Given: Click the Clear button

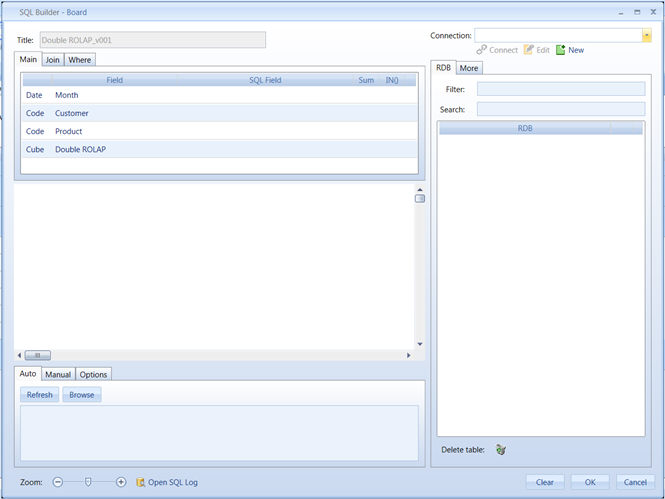Looking at the screenshot, I should pyautogui.click(x=544, y=482).
